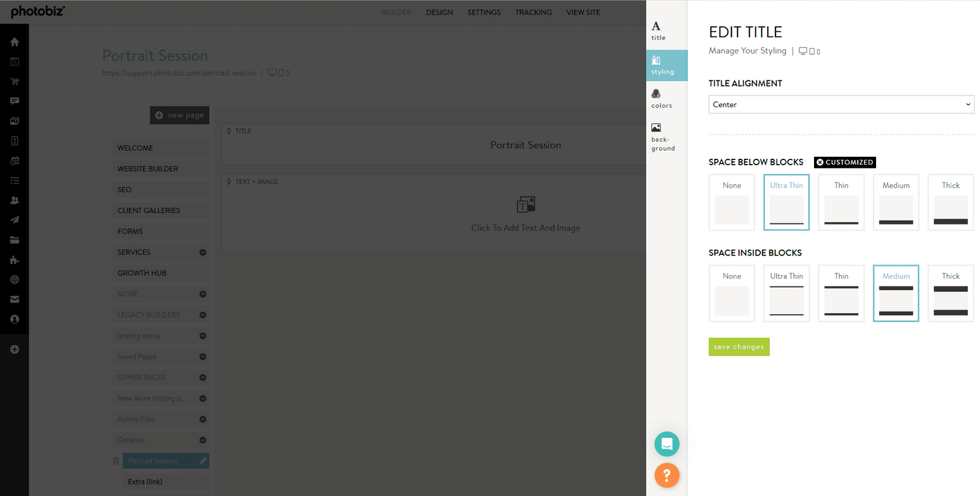Click the save changes button
This screenshot has width=980, height=496.
click(739, 347)
